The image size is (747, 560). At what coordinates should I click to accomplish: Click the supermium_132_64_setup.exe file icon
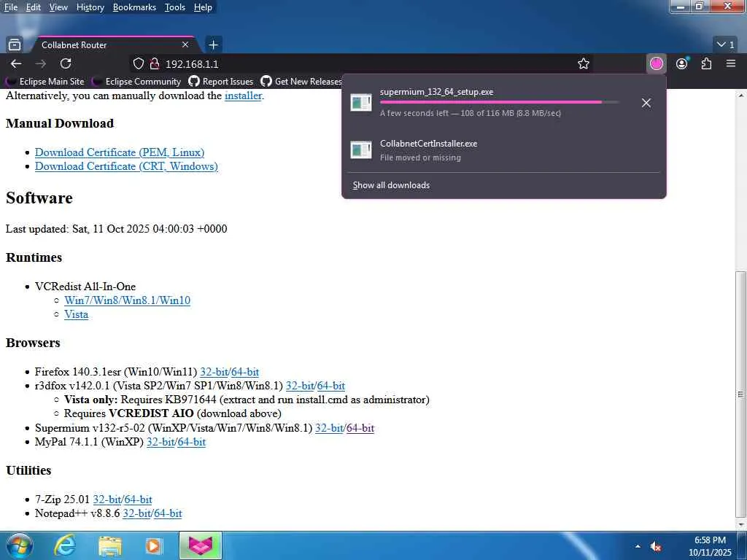point(360,102)
